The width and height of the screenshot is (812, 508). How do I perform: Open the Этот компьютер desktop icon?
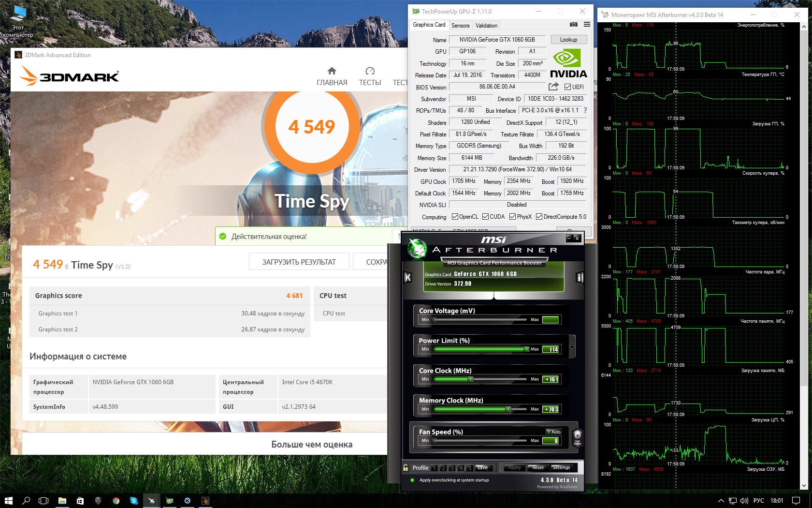pyautogui.click(x=18, y=22)
